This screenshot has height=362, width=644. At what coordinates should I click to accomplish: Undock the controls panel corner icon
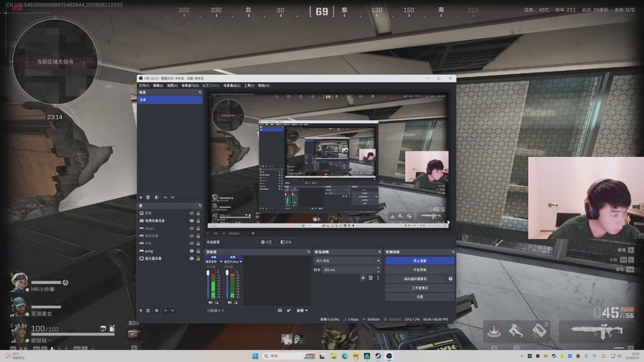[x=453, y=252]
